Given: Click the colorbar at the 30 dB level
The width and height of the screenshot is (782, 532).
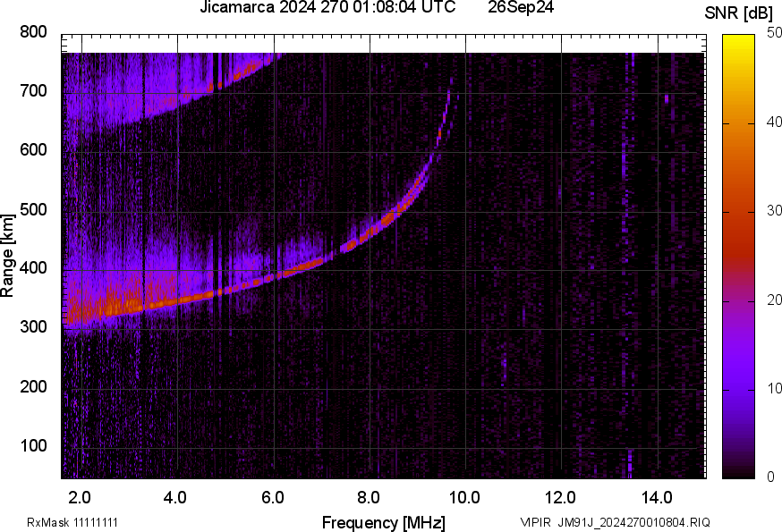Looking at the screenshot, I should click(x=739, y=211).
